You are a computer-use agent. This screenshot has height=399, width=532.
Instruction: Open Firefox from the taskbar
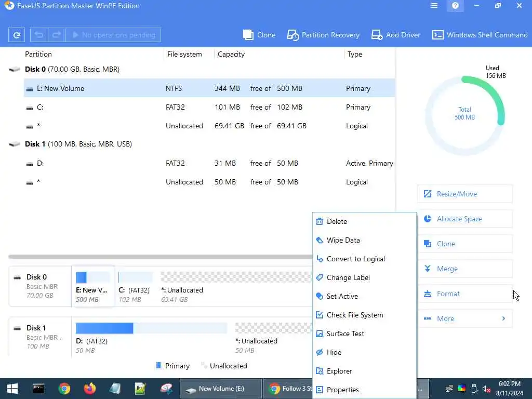(x=90, y=389)
